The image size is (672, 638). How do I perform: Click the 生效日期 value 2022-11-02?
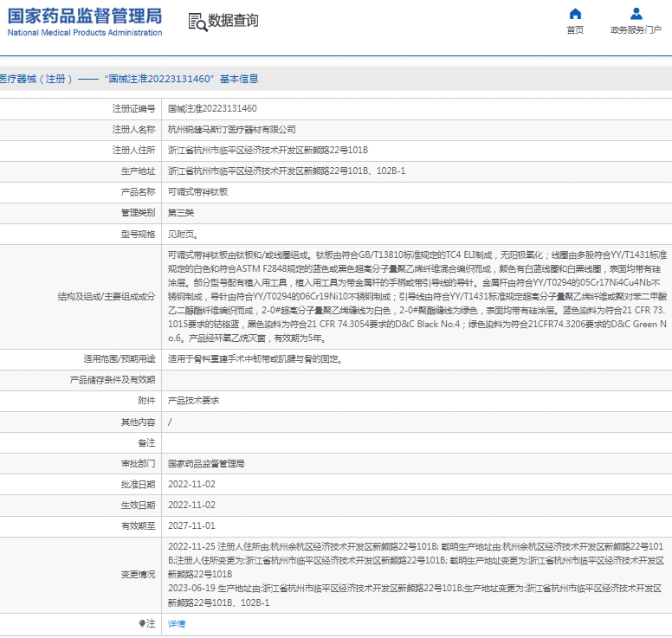(191, 506)
